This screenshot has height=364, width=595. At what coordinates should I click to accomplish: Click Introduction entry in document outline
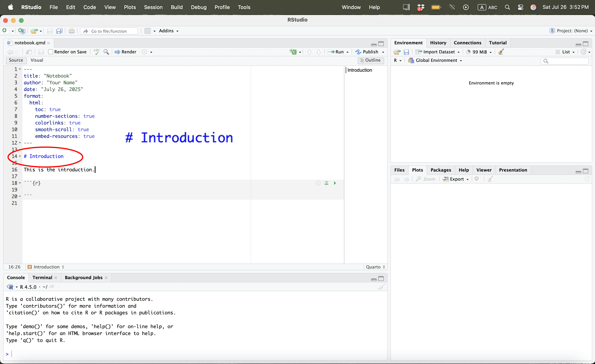pos(360,70)
